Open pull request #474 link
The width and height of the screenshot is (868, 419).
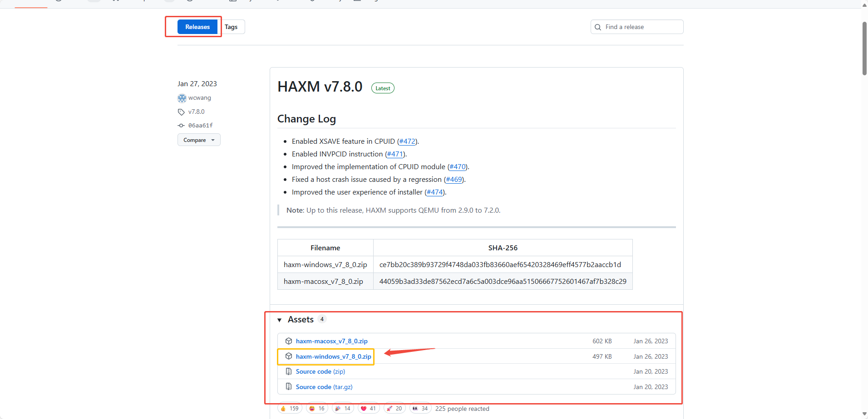click(435, 192)
